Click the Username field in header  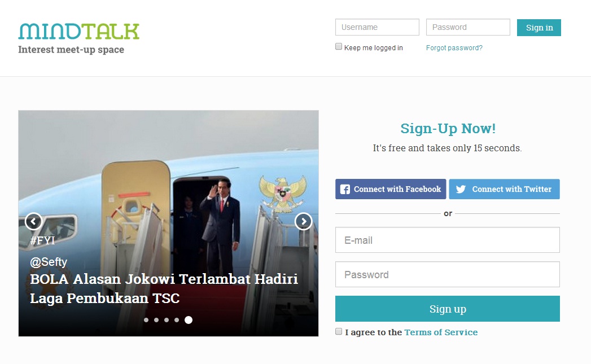coord(377,27)
